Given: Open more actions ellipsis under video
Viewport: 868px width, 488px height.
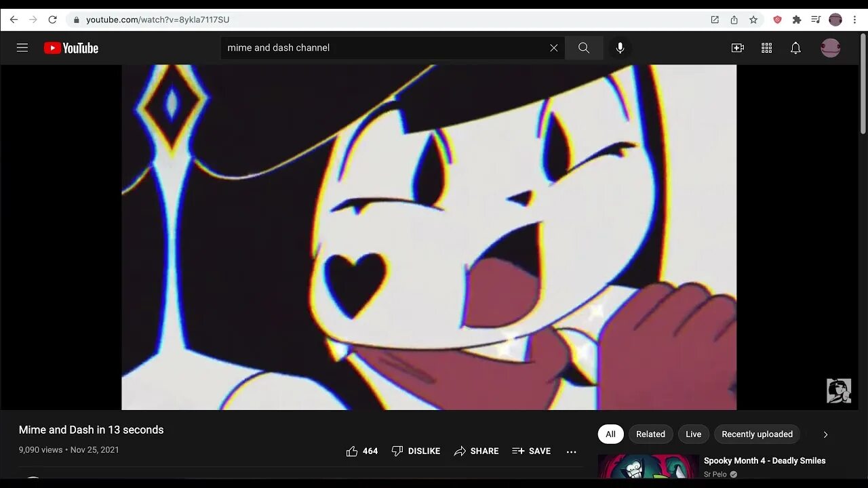Looking at the screenshot, I should click(x=572, y=451).
